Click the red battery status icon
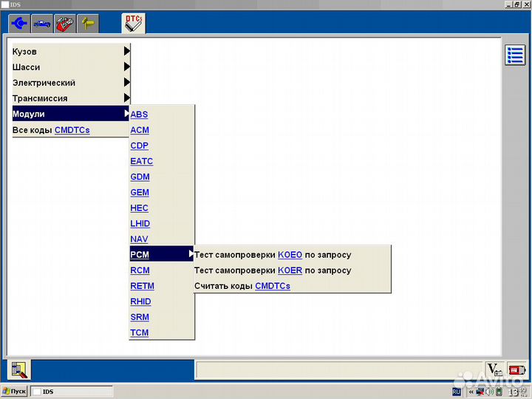The image size is (532, 399). click(x=516, y=369)
